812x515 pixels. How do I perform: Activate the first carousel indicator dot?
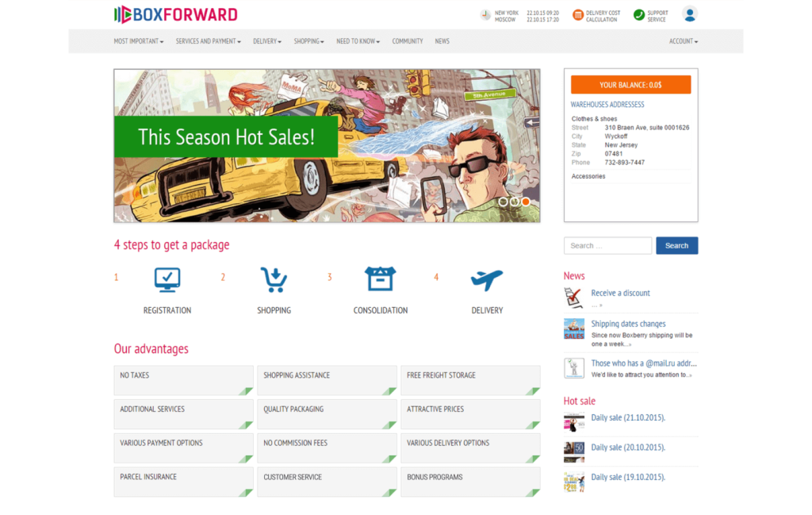point(503,202)
